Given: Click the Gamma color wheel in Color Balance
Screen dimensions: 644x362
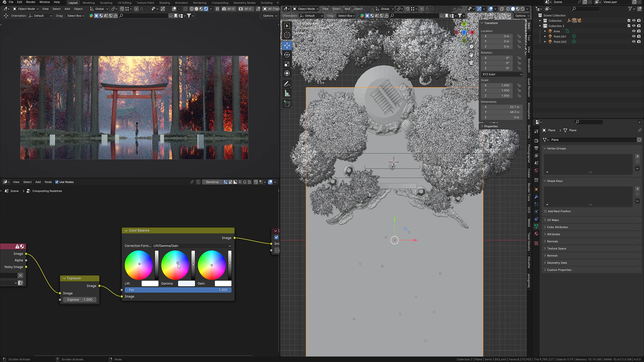Looking at the screenshot, I should click(x=175, y=265).
